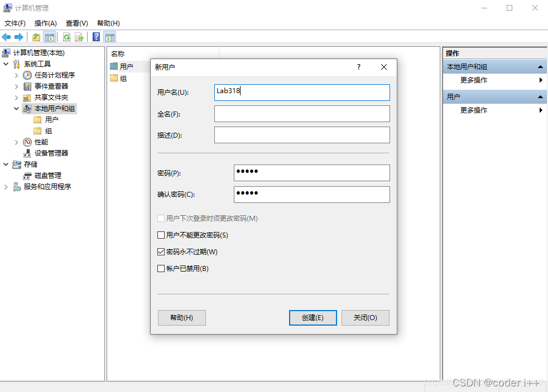
Task: Open 事件查看器 in the tree
Action: click(x=51, y=86)
